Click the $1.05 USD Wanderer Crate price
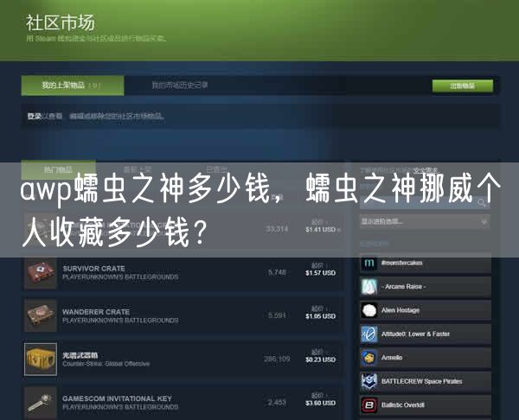 pos(320,316)
